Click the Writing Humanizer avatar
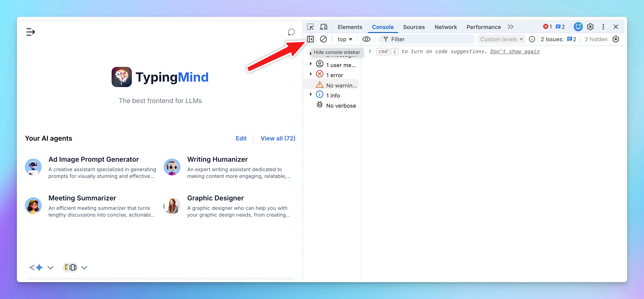Viewport: 644px width, 299px height. [x=172, y=167]
